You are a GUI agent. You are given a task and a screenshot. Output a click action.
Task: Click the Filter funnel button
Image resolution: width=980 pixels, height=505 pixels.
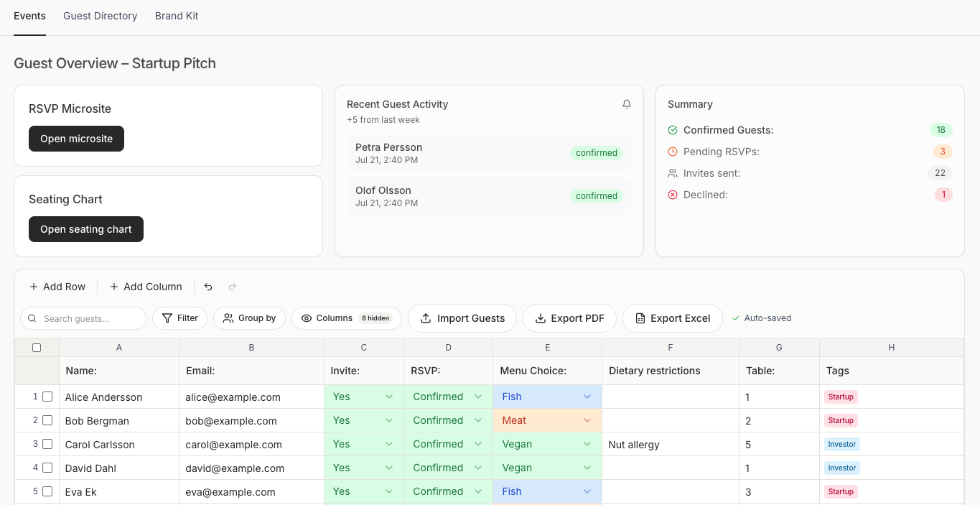180,318
